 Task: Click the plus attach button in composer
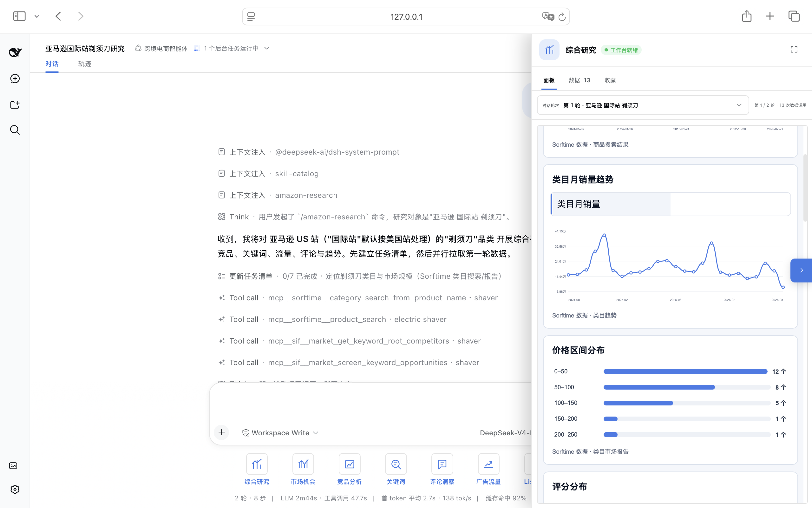tap(221, 432)
